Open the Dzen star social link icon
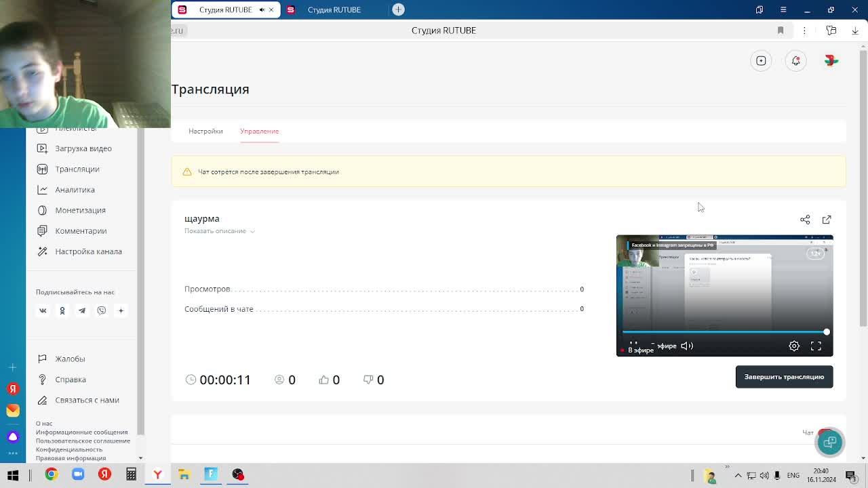The height and width of the screenshot is (488, 868). (121, 310)
